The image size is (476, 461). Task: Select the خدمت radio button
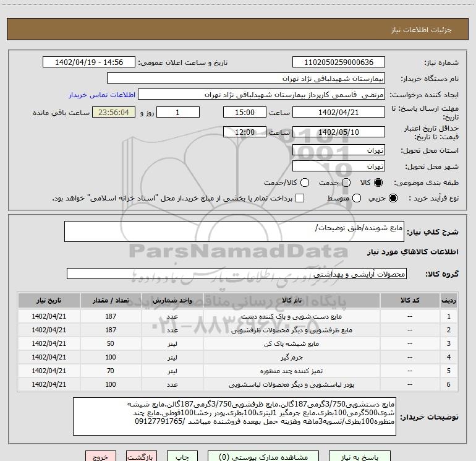point(346,183)
